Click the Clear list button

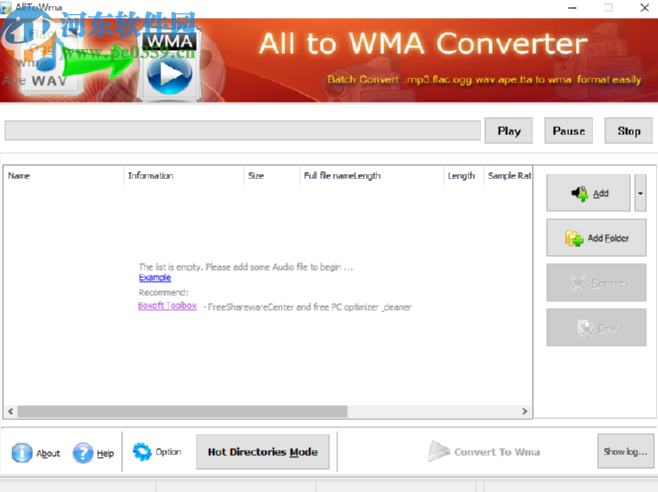tap(596, 327)
